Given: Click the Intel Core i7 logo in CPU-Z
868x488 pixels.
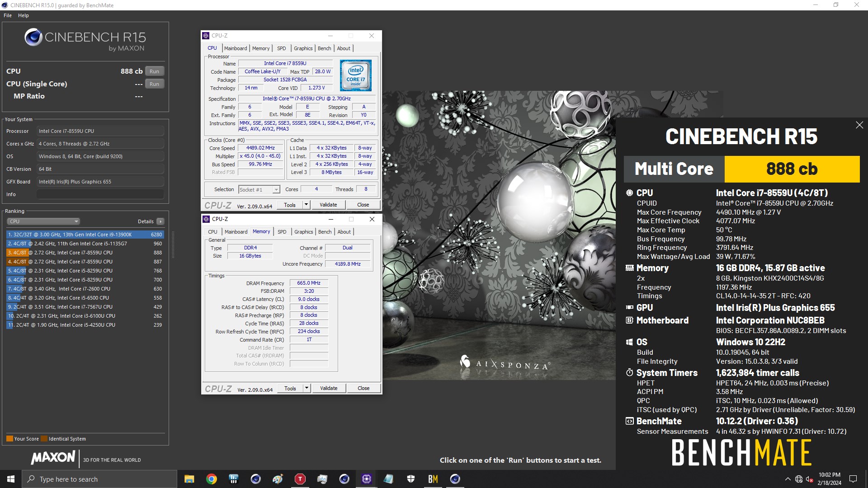Looking at the screenshot, I should [x=356, y=75].
